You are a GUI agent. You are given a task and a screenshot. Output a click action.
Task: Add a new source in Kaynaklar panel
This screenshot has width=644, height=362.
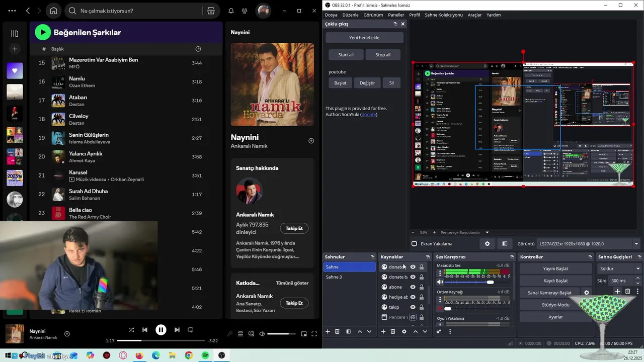[x=383, y=331]
